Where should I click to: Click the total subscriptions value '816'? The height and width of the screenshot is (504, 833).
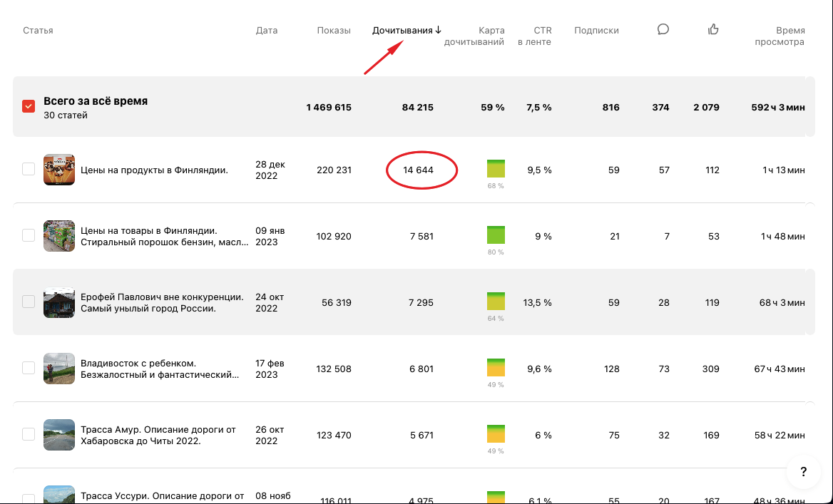611,107
